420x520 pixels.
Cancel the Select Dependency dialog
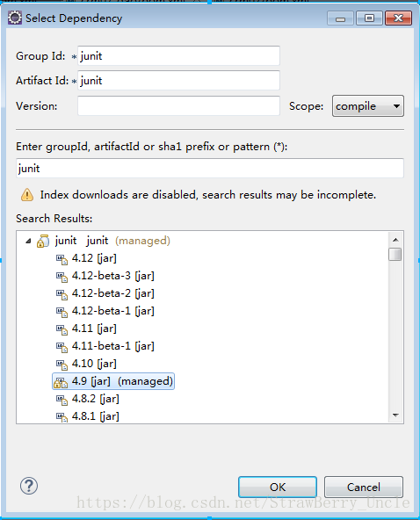364,487
